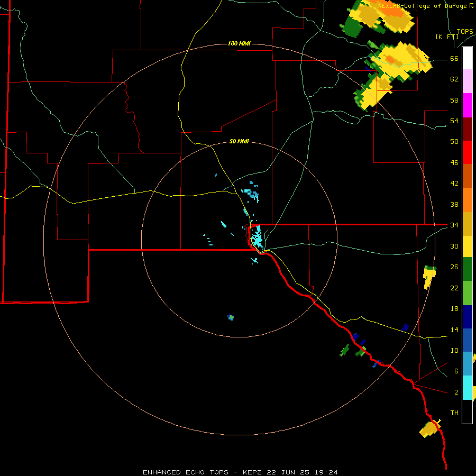Viewport: 476px width, 476px height.
Task: Click the "26" legend scale value
Action: (x=454, y=267)
